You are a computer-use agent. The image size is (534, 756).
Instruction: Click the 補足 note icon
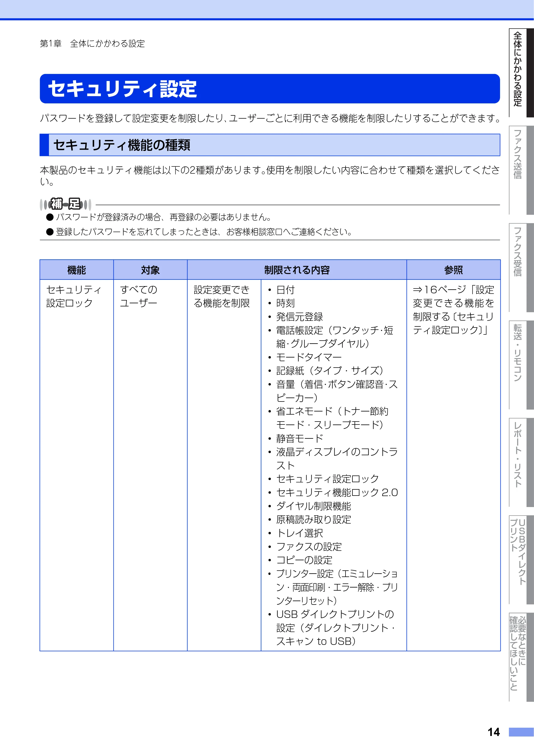click(x=65, y=204)
